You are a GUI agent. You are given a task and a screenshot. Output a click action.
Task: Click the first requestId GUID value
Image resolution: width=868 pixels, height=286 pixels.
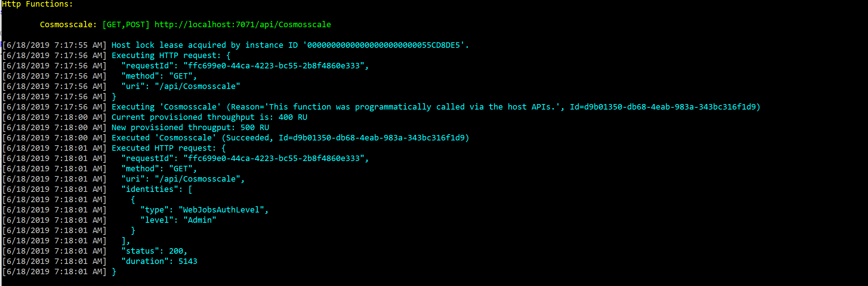point(274,66)
